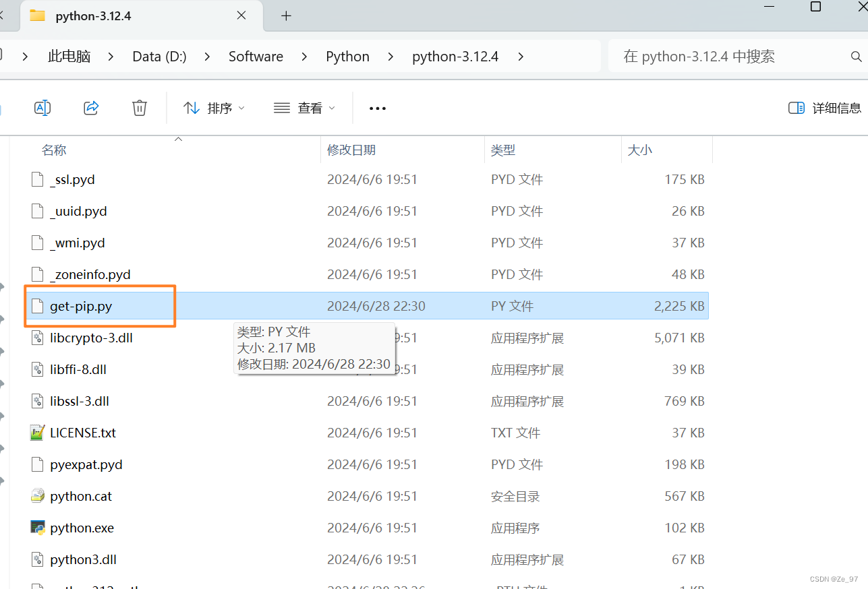The image size is (868, 589).
Task: Click the search magnifier in the search box
Action: pos(857,56)
